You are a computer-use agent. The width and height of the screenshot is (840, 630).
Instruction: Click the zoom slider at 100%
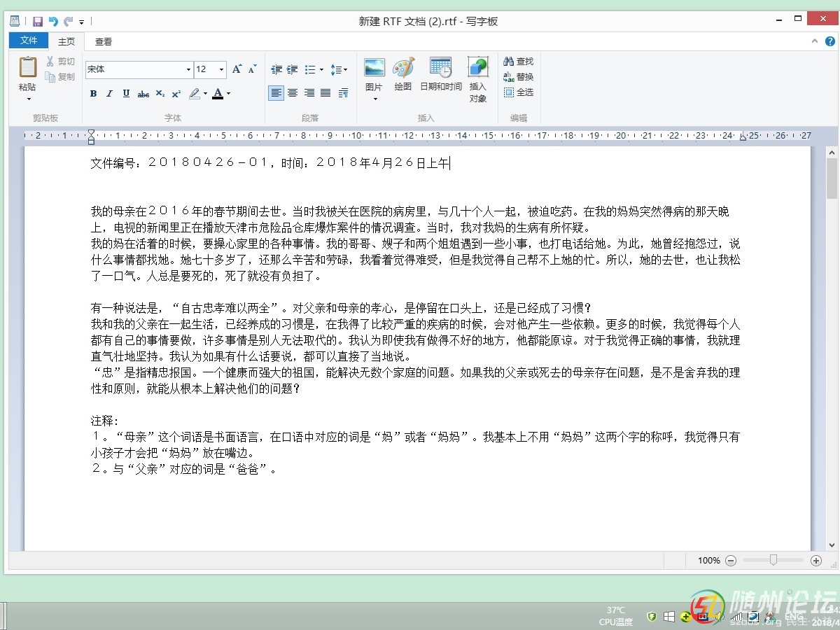(773, 560)
